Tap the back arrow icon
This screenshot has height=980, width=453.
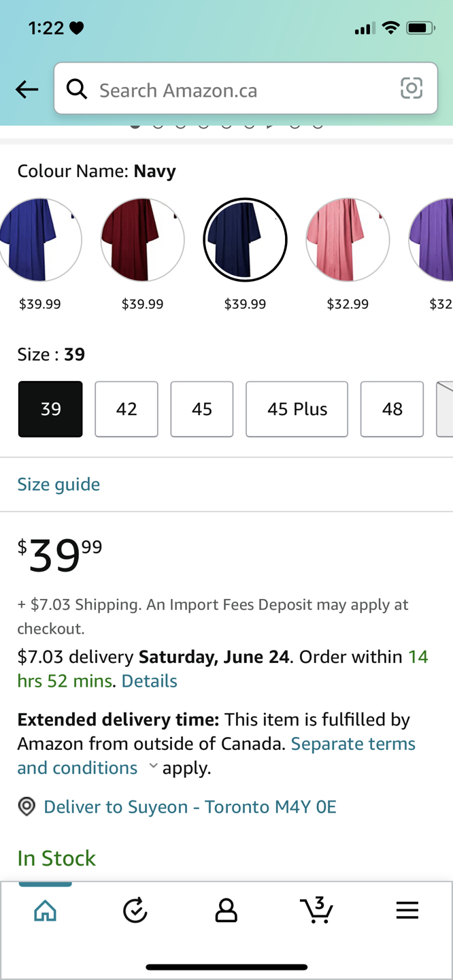pos(27,89)
